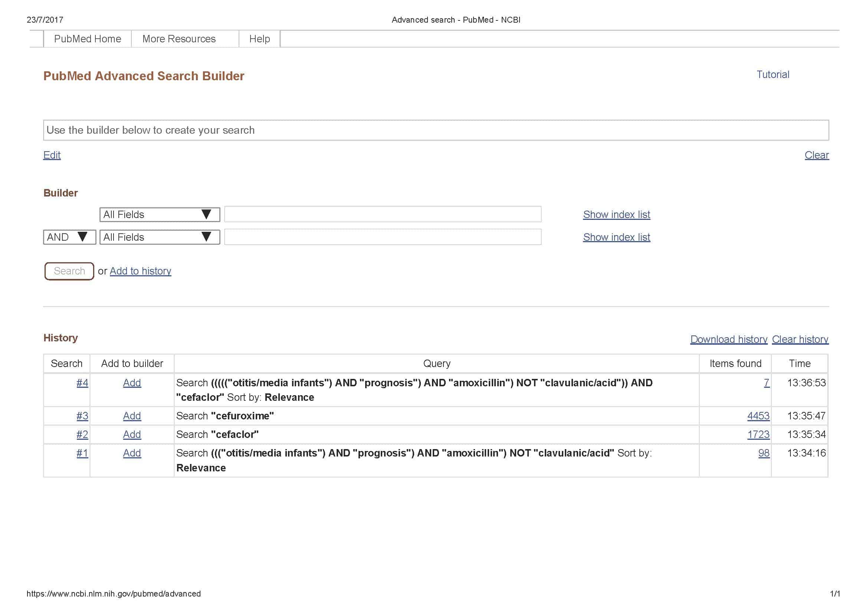Click the first builder term input field
Viewport: 868px width, 614px height.
click(383, 214)
